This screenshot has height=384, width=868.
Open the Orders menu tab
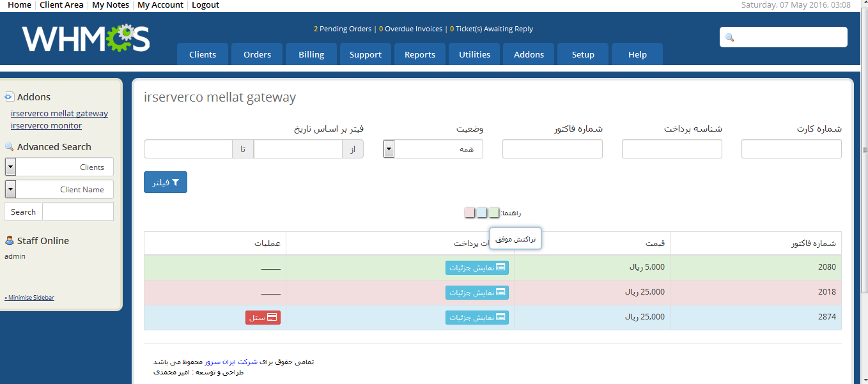pos(257,54)
